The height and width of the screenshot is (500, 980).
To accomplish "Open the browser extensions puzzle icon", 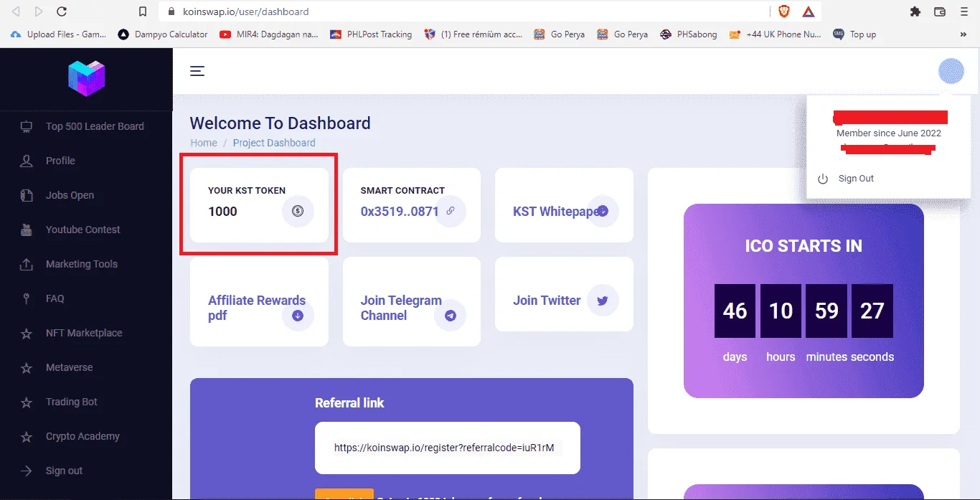I will (915, 11).
